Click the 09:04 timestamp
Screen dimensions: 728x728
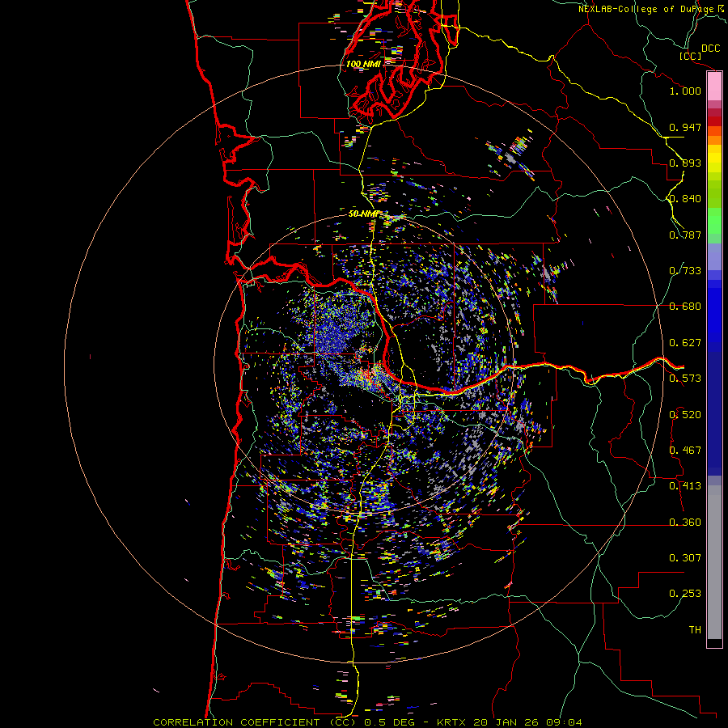click(564, 722)
